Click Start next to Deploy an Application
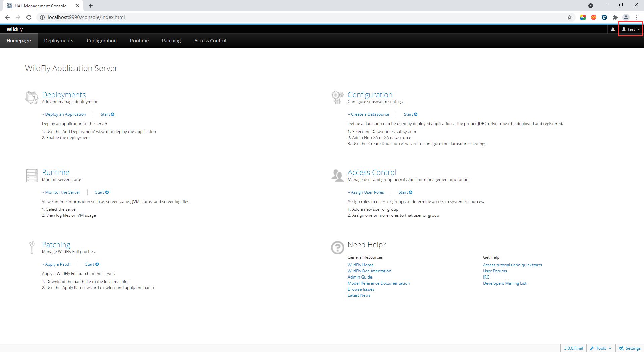This screenshot has height=352, width=644. pos(107,114)
